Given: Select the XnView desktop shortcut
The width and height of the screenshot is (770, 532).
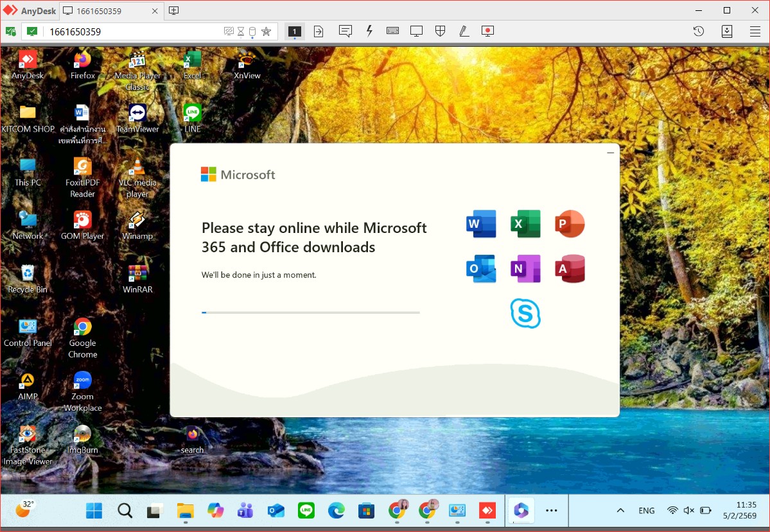Looking at the screenshot, I should point(247,65).
